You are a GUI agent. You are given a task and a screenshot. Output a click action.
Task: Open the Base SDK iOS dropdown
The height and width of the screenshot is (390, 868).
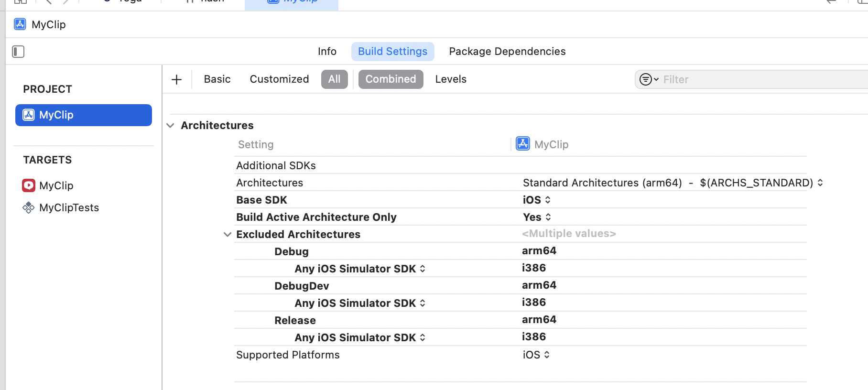coord(536,200)
